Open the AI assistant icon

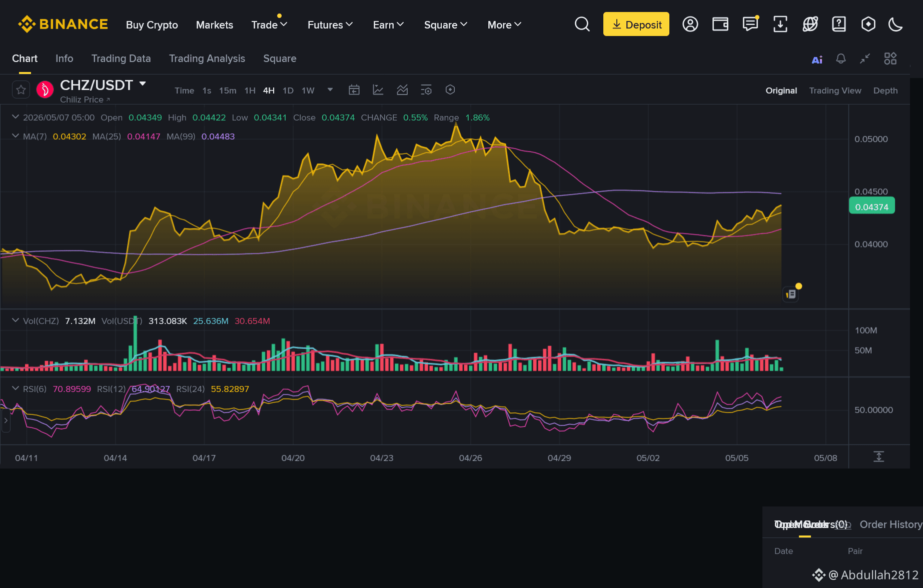pyautogui.click(x=817, y=59)
